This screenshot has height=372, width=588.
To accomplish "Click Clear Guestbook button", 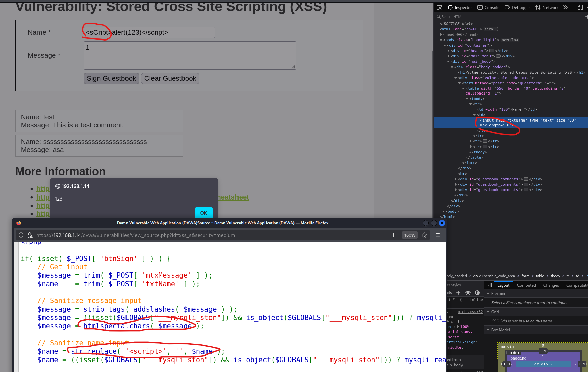I will [x=170, y=78].
